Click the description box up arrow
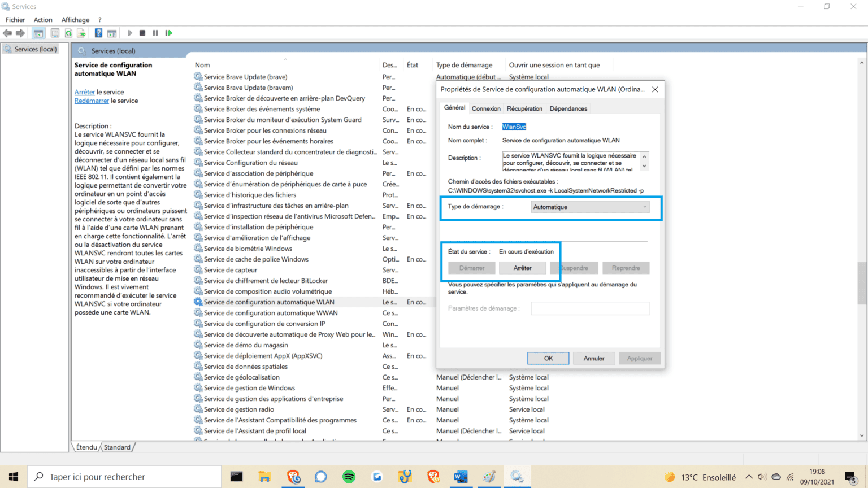 pos(644,157)
